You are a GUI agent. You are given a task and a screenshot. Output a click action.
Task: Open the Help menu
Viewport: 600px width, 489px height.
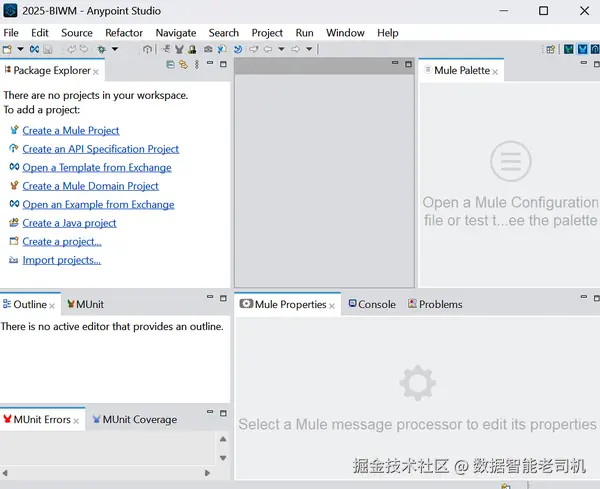(x=388, y=33)
